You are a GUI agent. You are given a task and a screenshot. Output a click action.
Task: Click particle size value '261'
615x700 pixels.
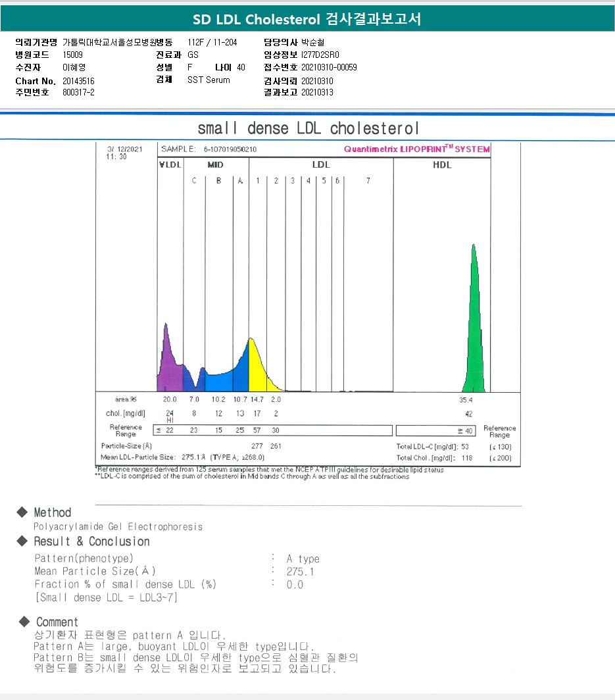click(x=276, y=446)
